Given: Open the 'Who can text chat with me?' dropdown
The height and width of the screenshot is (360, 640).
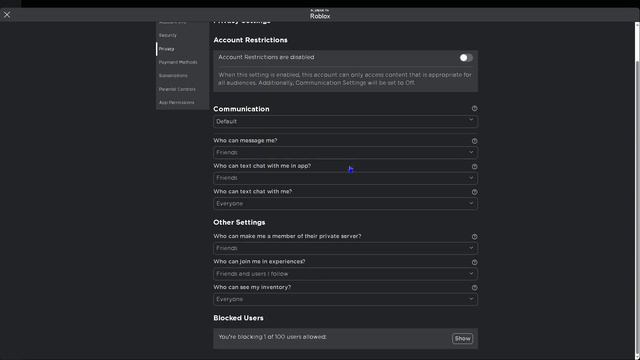Looking at the screenshot, I should coord(345,203).
